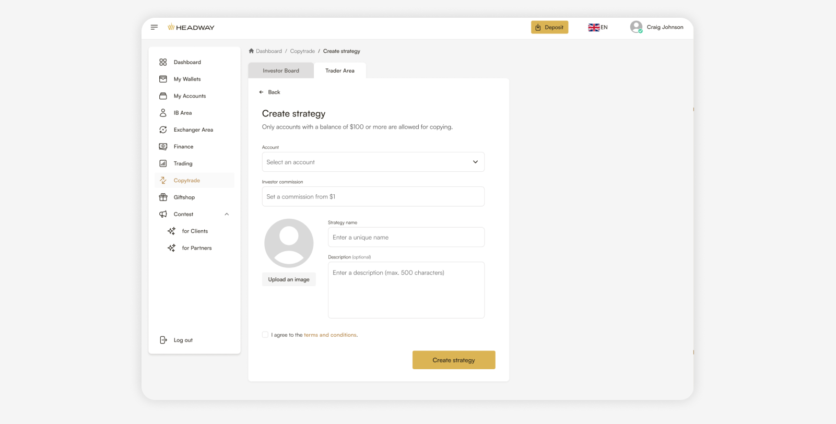
Task: Select the Trader Area tab
Action: pos(340,70)
